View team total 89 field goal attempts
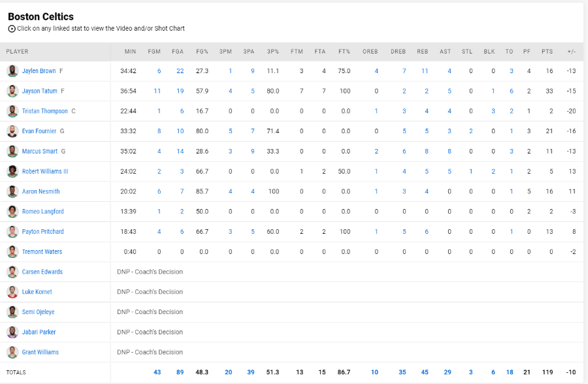 coord(180,372)
